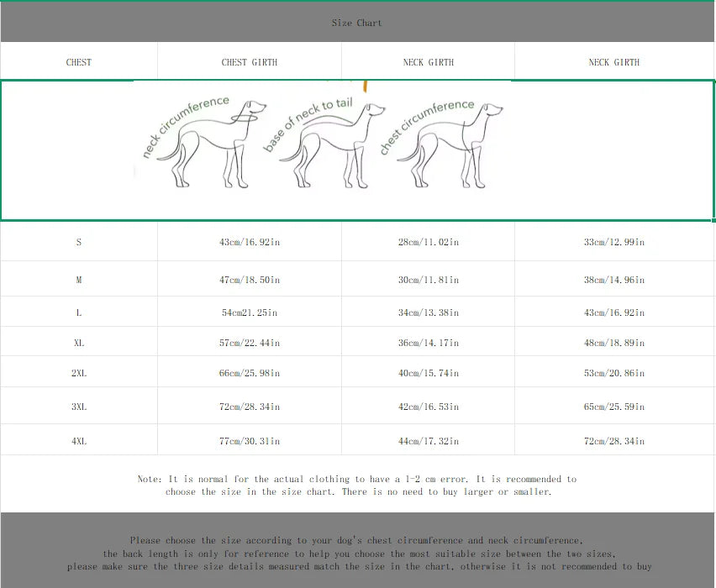
Task: Select the S size row label
Action: (79, 242)
